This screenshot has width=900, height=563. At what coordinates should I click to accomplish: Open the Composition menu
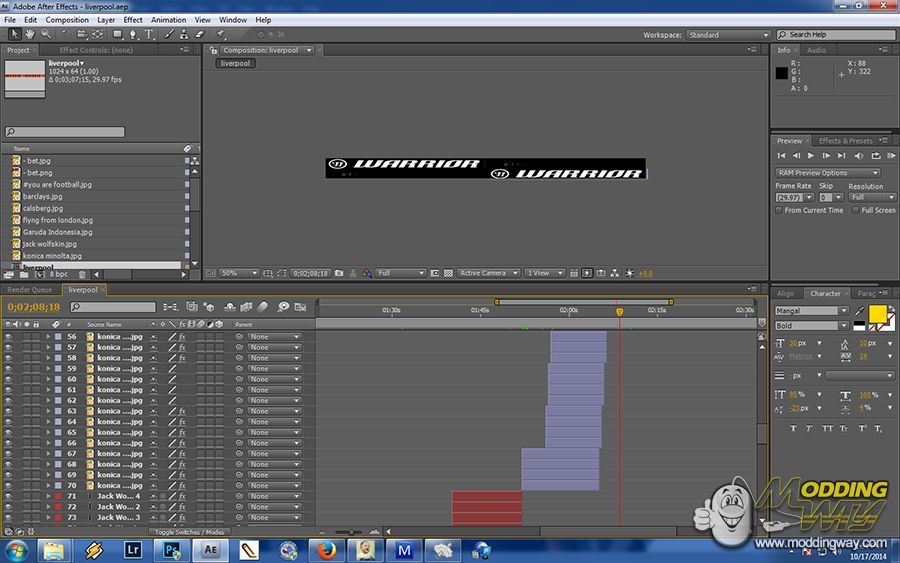coord(67,19)
